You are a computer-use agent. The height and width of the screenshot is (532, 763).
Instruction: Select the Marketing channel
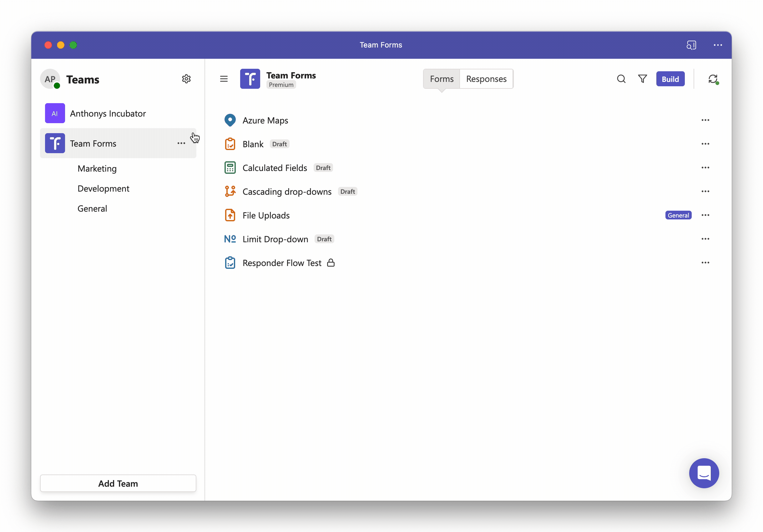[97, 168]
